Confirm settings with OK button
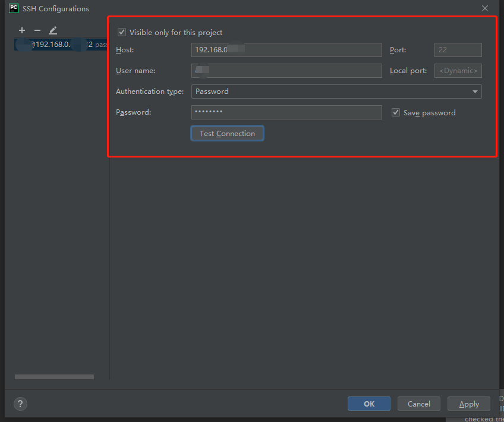Screen dimensions: 504x422 coord(368,404)
